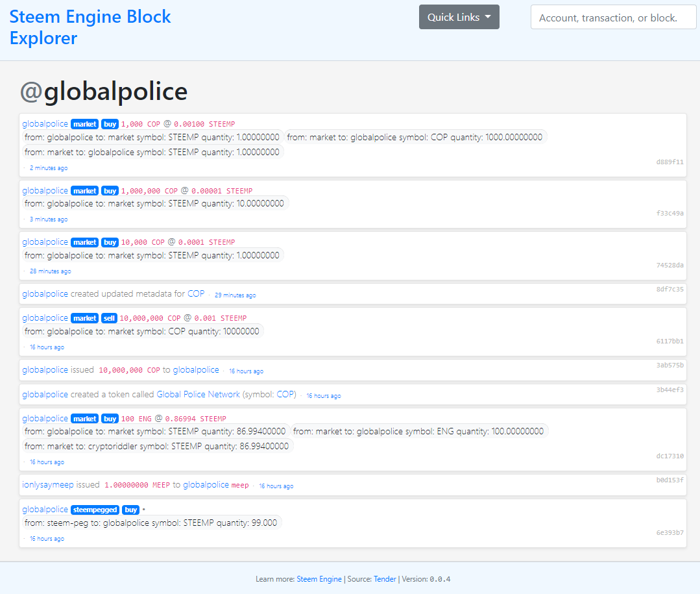Open the Steem Engine link in the footer
700x594 pixels.
click(x=319, y=579)
